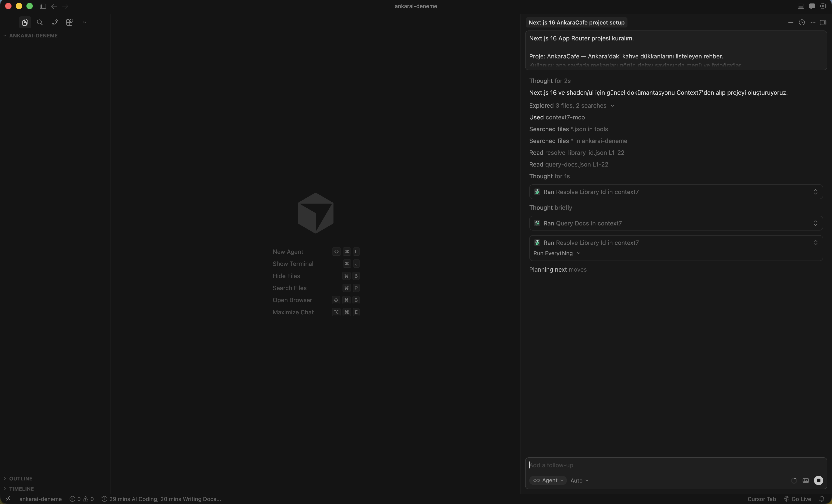Screen dimensions: 832x504
Task: Start a new chat with plus icon
Action: pos(790,22)
